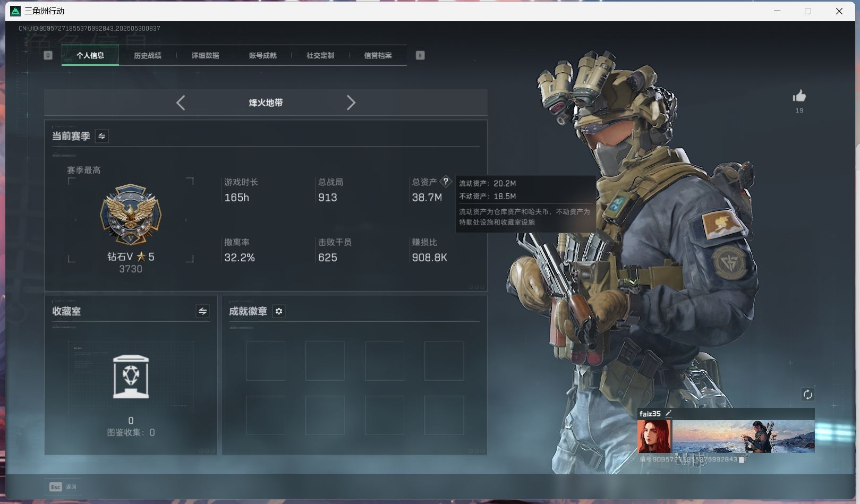Copy the player ID with the copy icon

[x=742, y=459]
